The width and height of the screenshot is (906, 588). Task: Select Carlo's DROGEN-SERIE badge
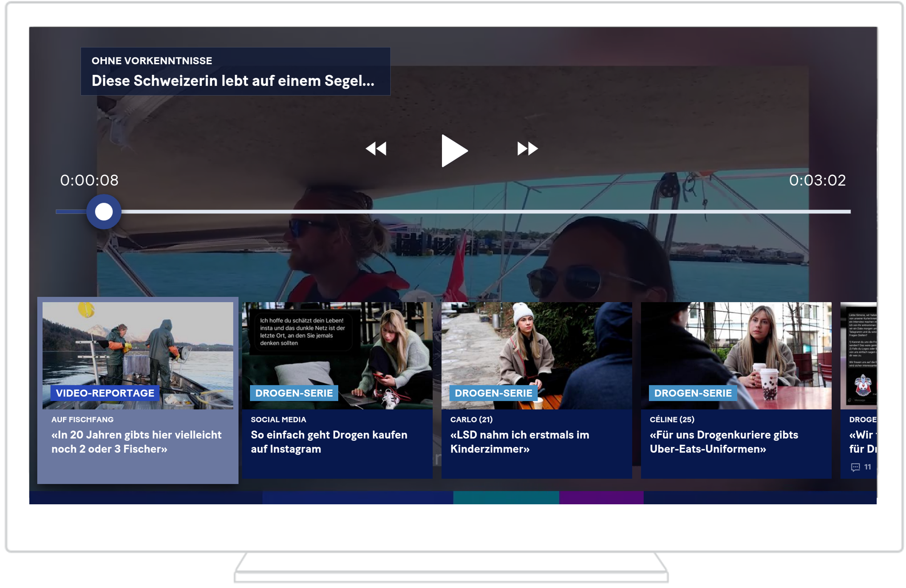[x=493, y=393]
